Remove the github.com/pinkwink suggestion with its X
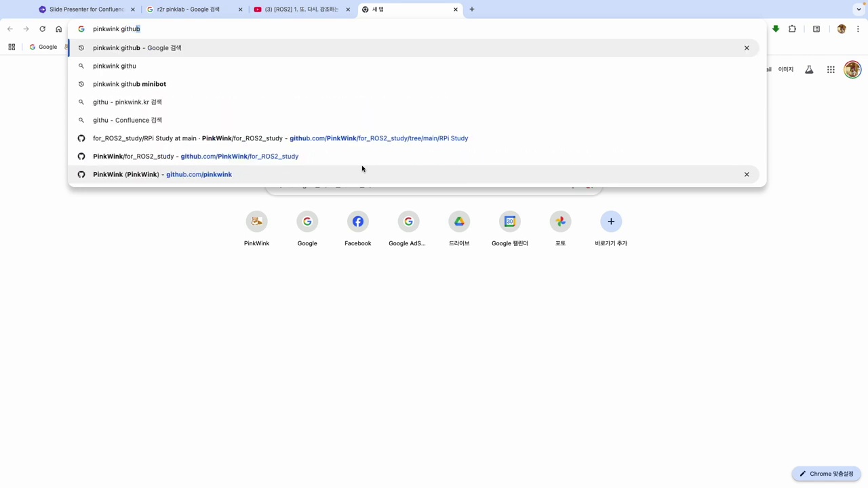Screen dimensions: 868x488 pyautogui.click(x=747, y=174)
